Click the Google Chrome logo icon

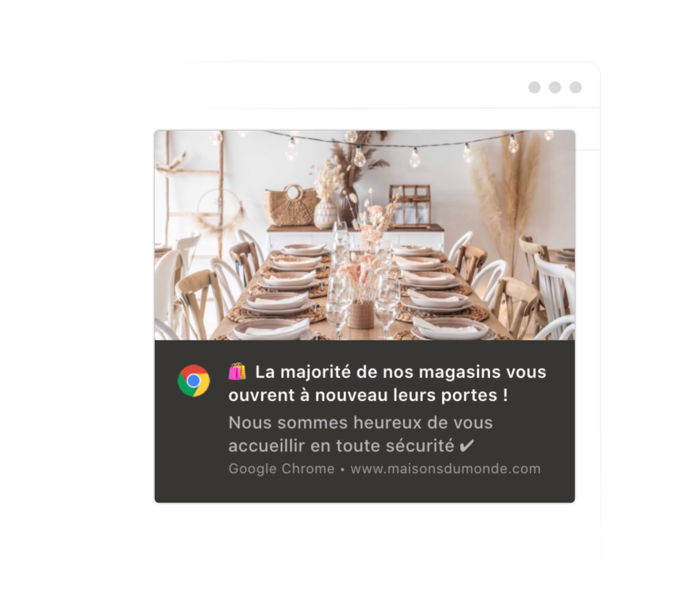click(193, 381)
